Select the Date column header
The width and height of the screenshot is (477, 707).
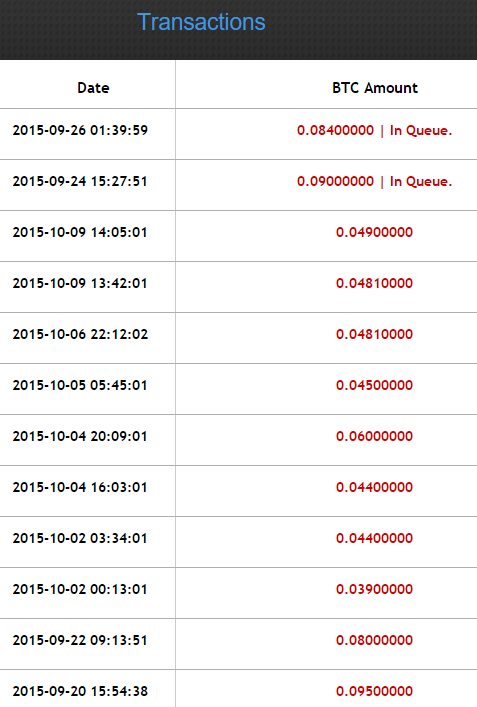[x=93, y=87]
